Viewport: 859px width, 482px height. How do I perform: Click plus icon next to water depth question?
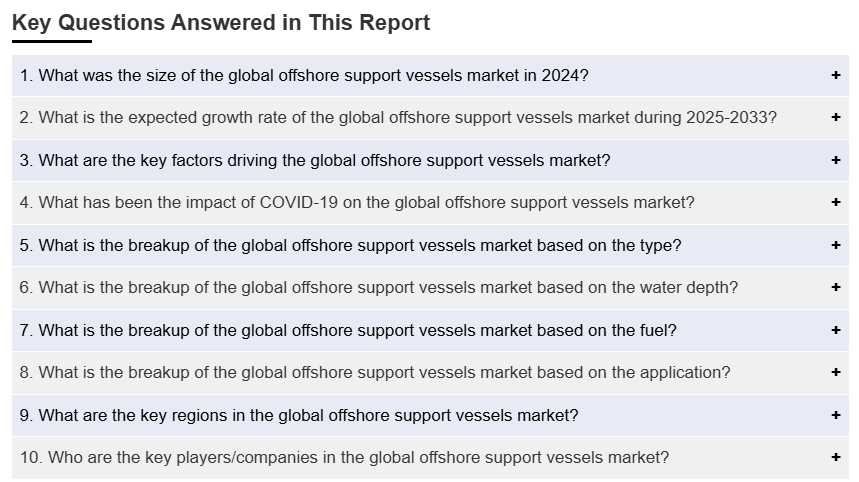tap(835, 287)
